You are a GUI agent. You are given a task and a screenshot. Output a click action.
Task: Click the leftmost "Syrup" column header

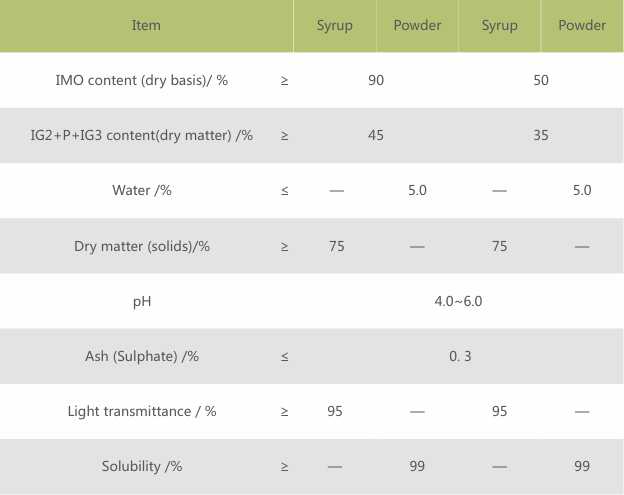coord(335,25)
